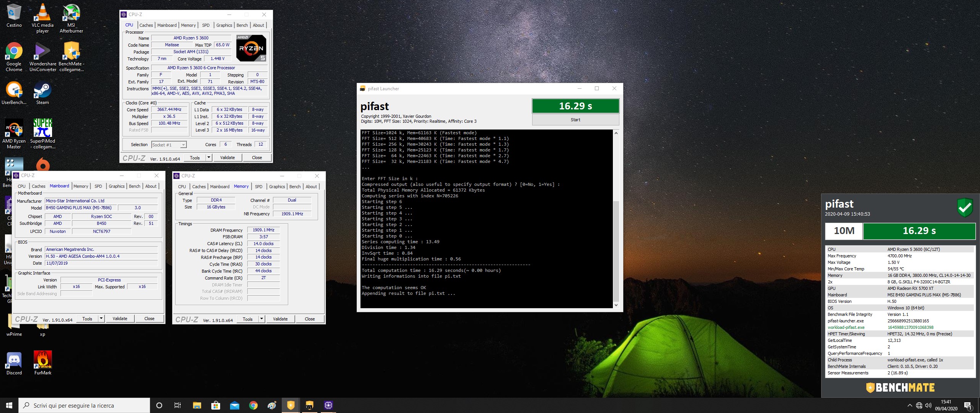Switch to Caches tab in top CPU-Z

coord(146,25)
